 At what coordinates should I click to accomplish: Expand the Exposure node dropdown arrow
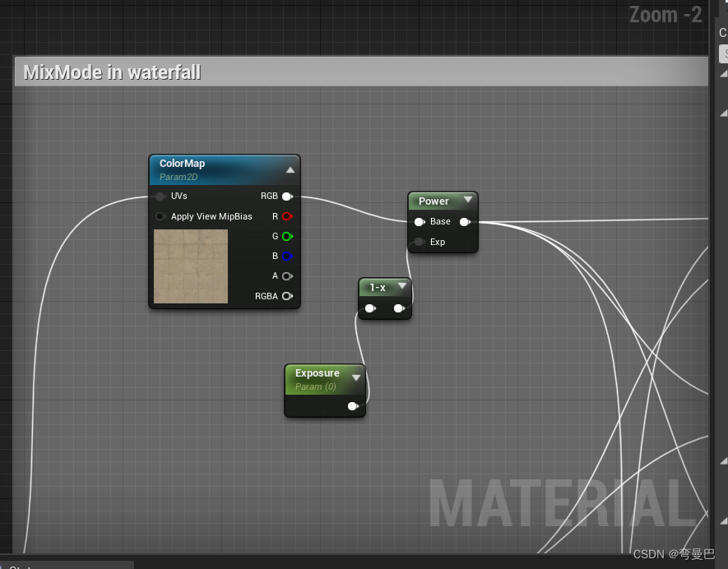tap(355, 378)
